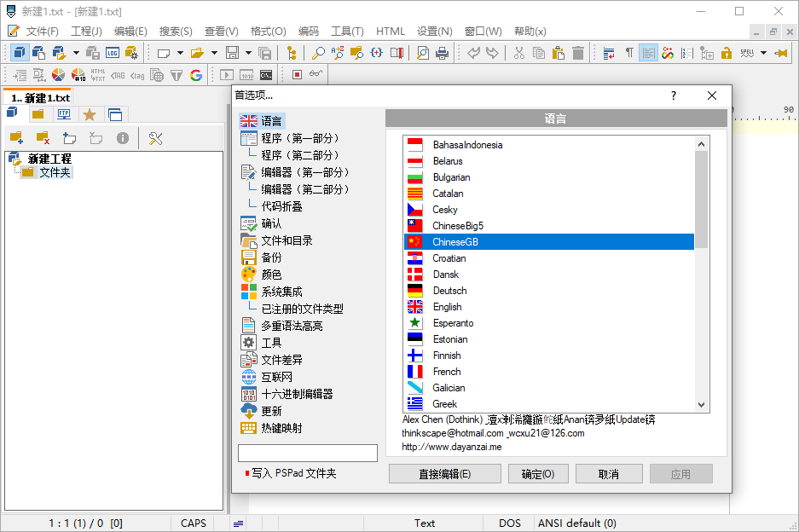Click the Google search toolbar icon
Viewport: 799px width, 532px height.
click(x=196, y=75)
